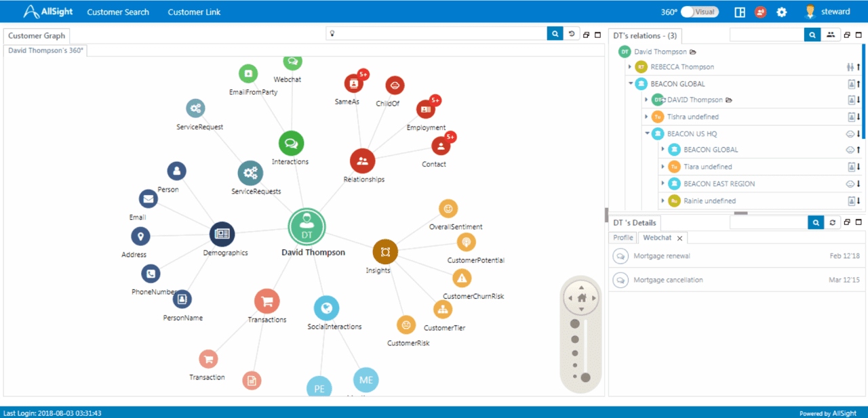The width and height of the screenshot is (868, 418).
Task: Toggle the 360° Visual switch
Action: (x=700, y=12)
